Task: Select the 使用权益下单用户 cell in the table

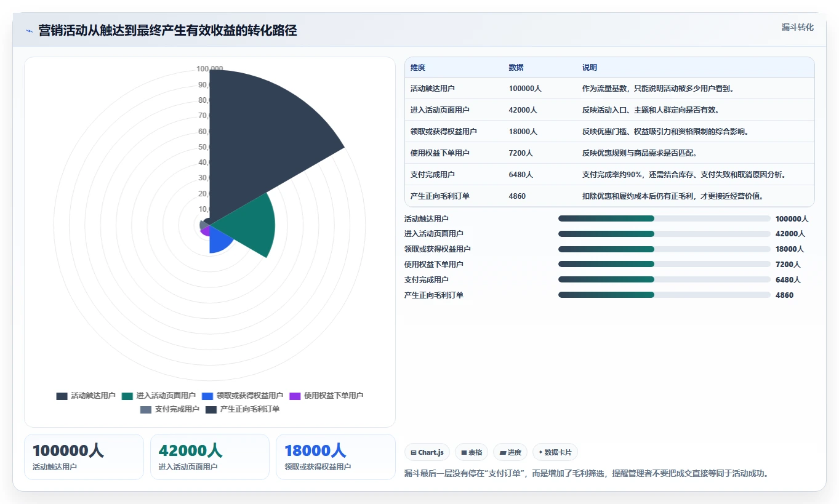Action: click(x=440, y=153)
